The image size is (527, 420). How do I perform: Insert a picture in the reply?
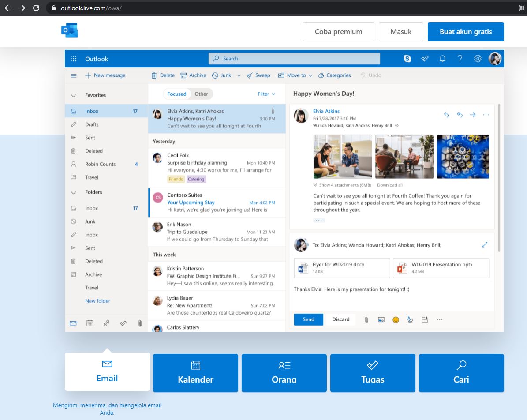[x=381, y=319]
